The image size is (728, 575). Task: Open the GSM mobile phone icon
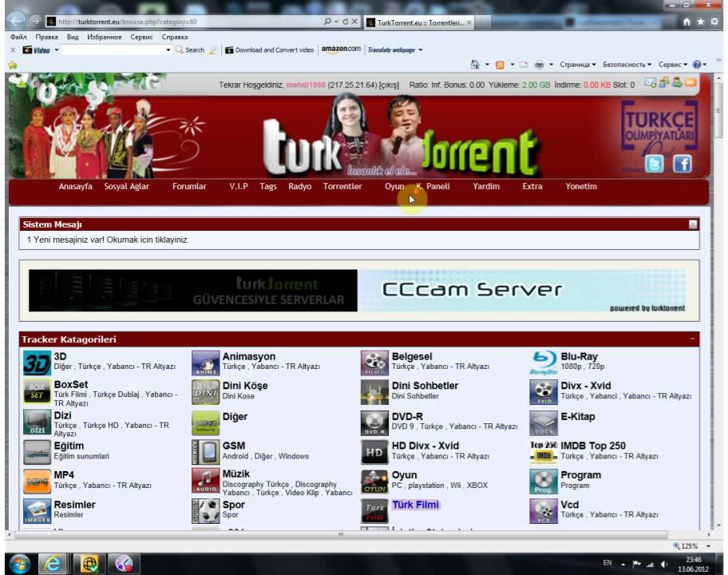206,452
